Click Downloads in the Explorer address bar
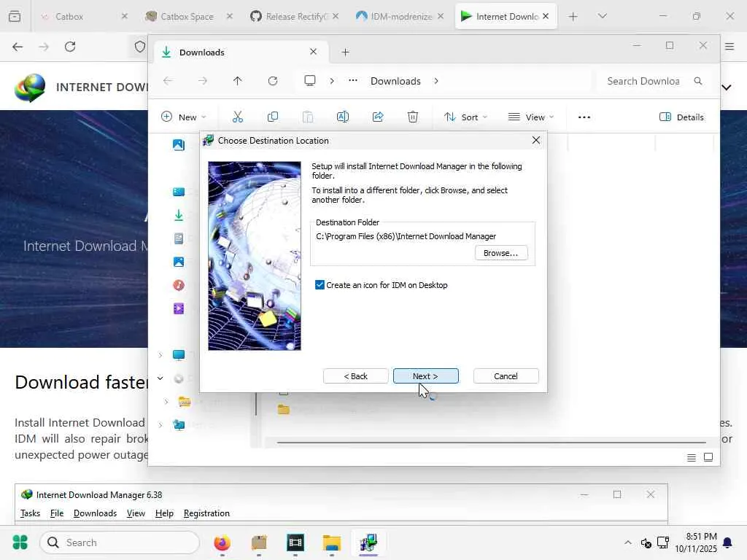Screen dimensions: 747x560 (x=395, y=81)
